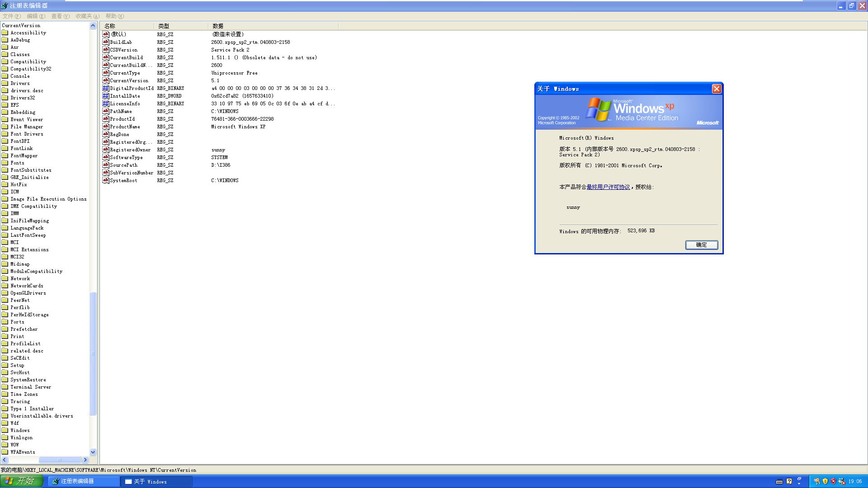868x488 pixels.
Task: Open the 文件 menu
Action: pyautogui.click(x=12, y=16)
